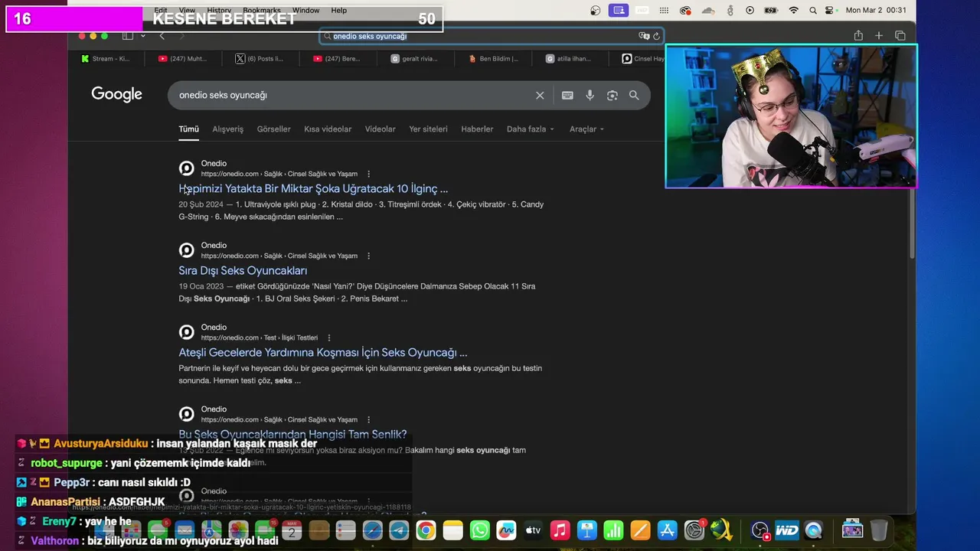Viewport: 980px width, 551px height.
Task: Open Google on-screen keyboard input tool
Action: 567,96
